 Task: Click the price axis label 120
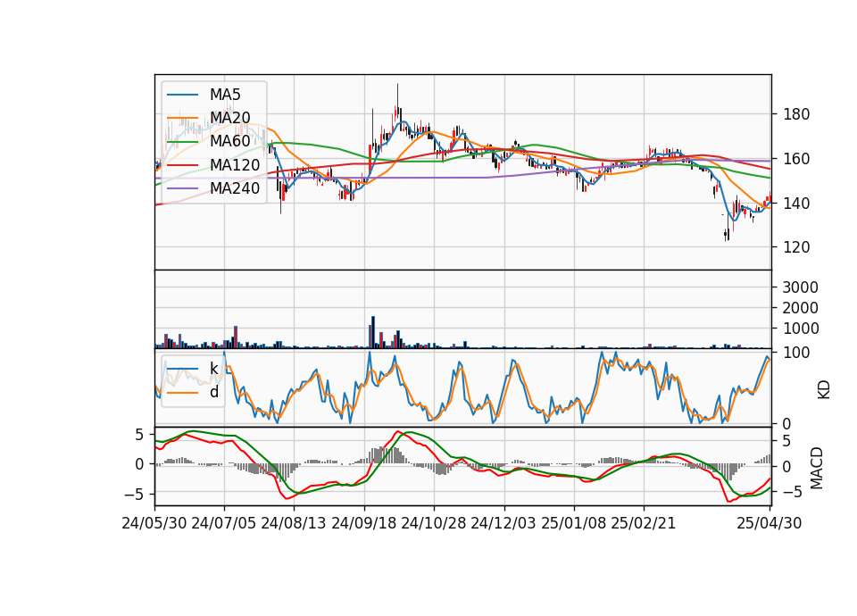[x=795, y=247]
